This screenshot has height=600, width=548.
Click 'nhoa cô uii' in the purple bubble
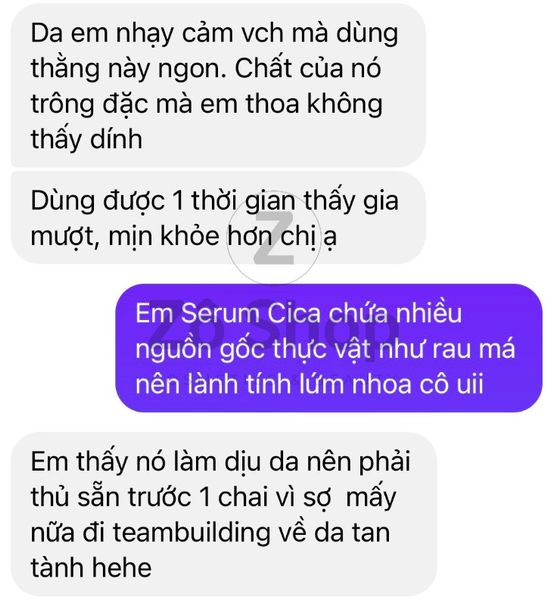click(x=418, y=384)
